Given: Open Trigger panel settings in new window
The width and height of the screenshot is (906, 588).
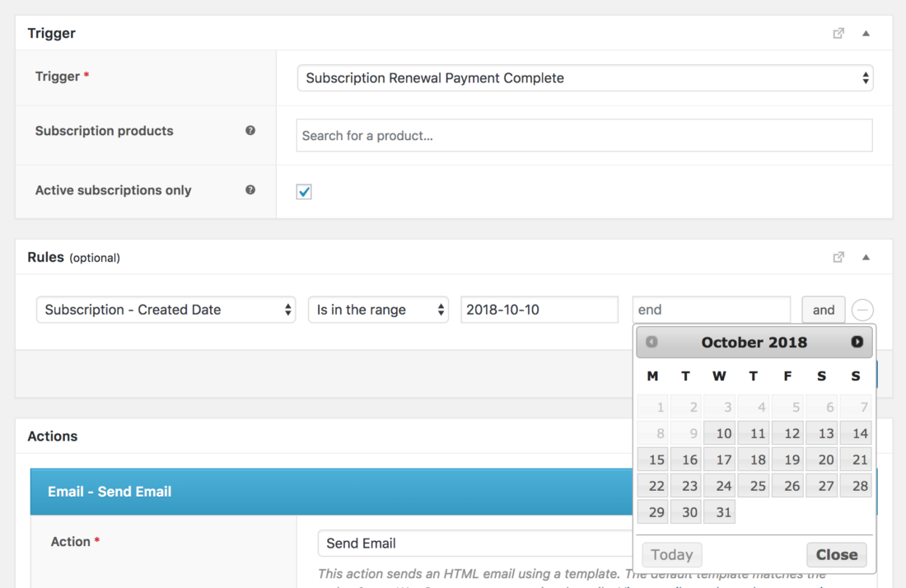Looking at the screenshot, I should (x=838, y=33).
